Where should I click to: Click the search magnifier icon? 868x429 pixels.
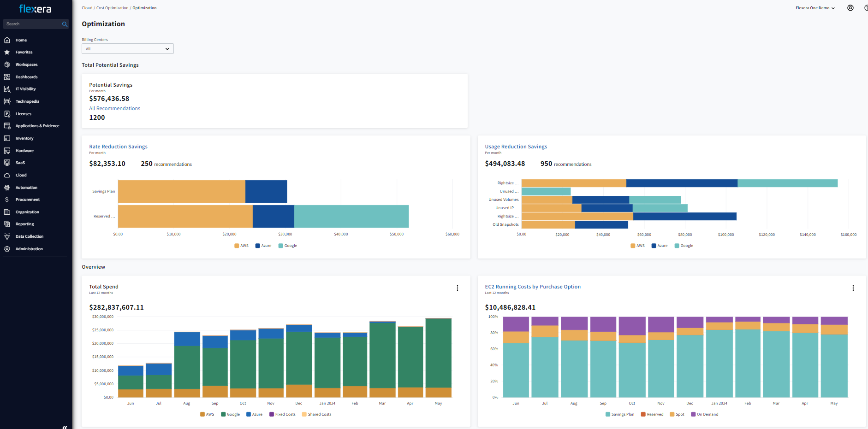pyautogui.click(x=65, y=24)
